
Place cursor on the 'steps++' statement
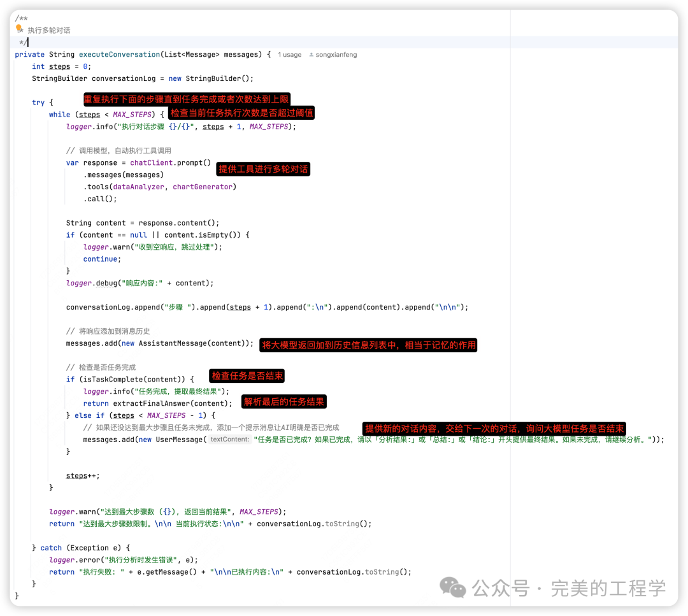tap(83, 476)
